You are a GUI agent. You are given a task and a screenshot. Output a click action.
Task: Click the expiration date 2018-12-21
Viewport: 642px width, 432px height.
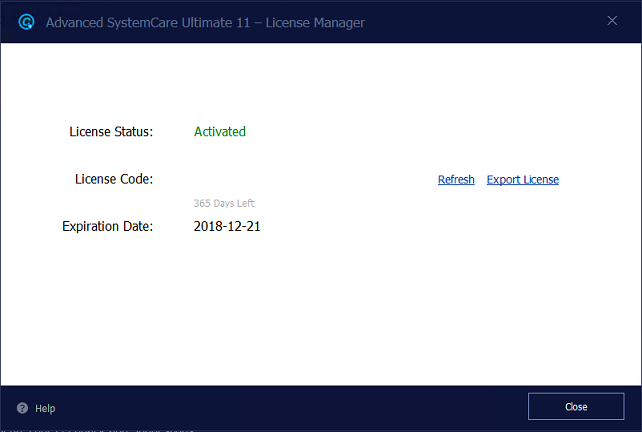point(227,226)
